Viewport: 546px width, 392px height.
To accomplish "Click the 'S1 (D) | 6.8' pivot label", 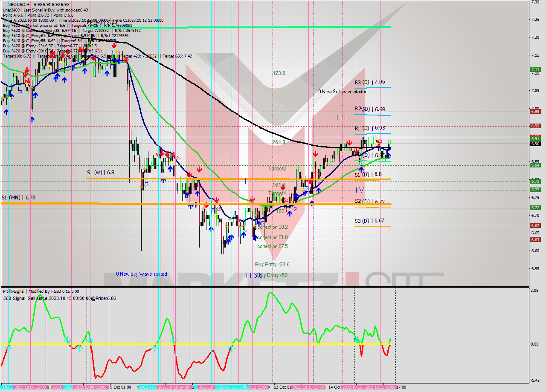I will pos(368,174).
